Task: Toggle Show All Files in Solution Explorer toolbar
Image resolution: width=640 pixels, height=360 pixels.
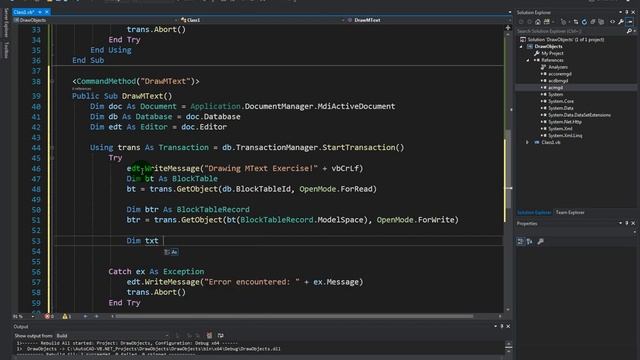Action: (x=601, y=22)
